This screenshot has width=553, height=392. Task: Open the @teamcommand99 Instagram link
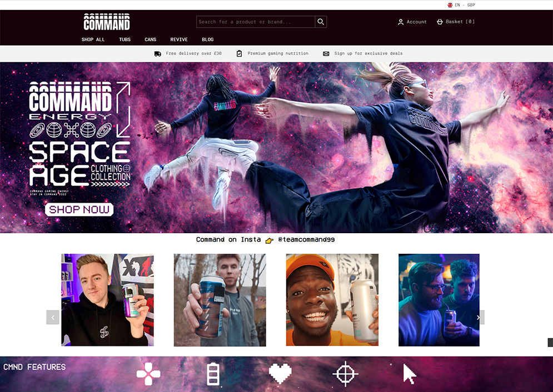[306, 240]
